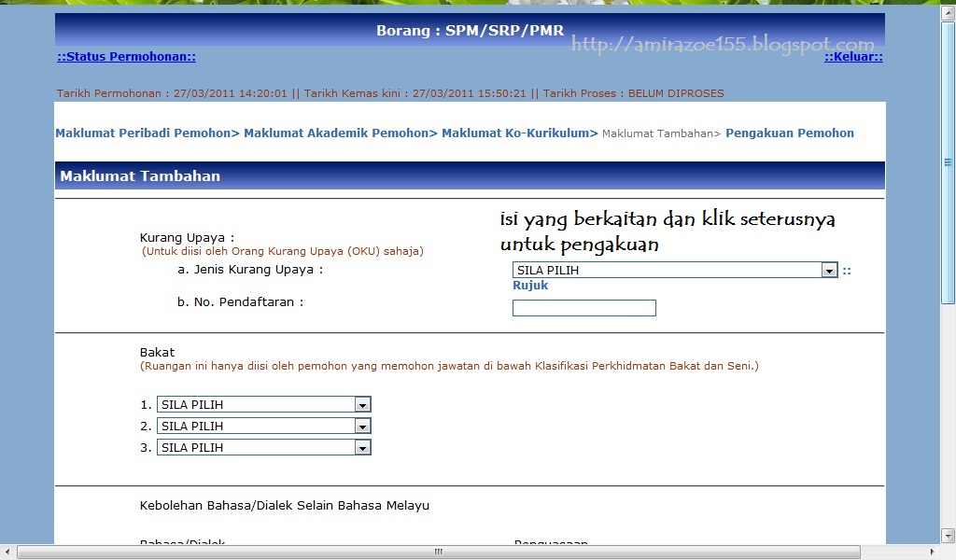Go to Maklumat Peribadi Pemohon step
956x560 pixels.
[148, 133]
